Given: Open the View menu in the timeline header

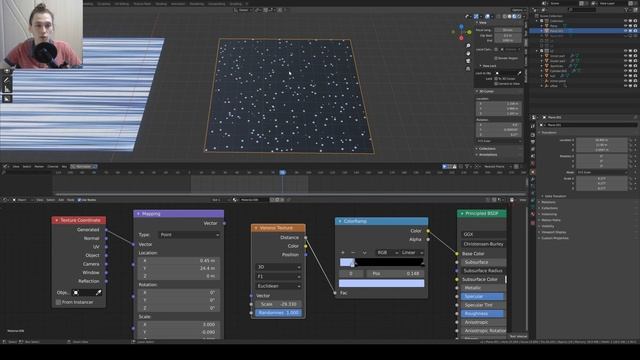Looking at the screenshot, I should pyautogui.click(x=16, y=167).
